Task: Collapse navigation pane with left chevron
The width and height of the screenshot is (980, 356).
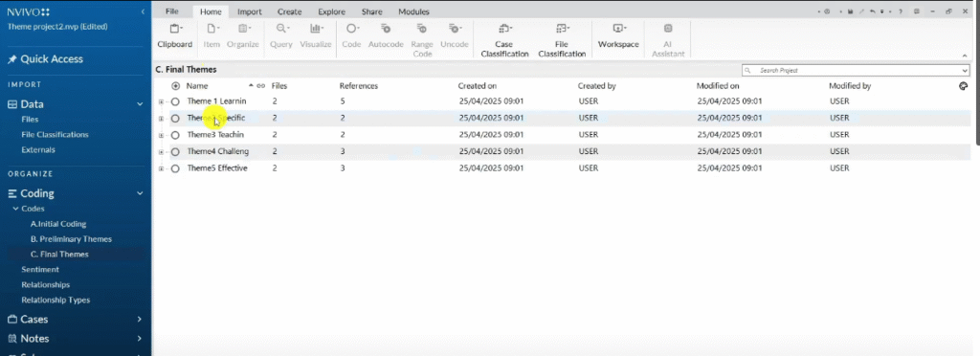Action: tap(143, 11)
